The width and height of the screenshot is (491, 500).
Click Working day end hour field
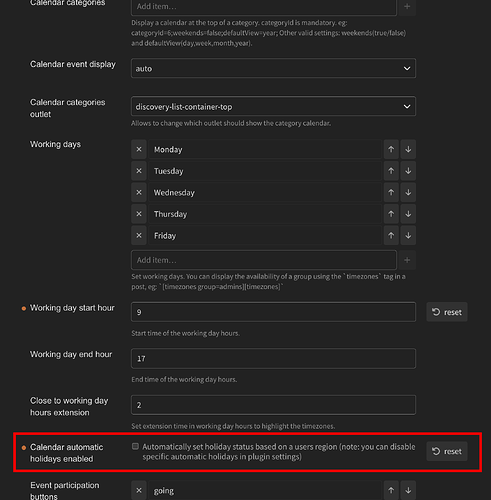(x=273, y=358)
